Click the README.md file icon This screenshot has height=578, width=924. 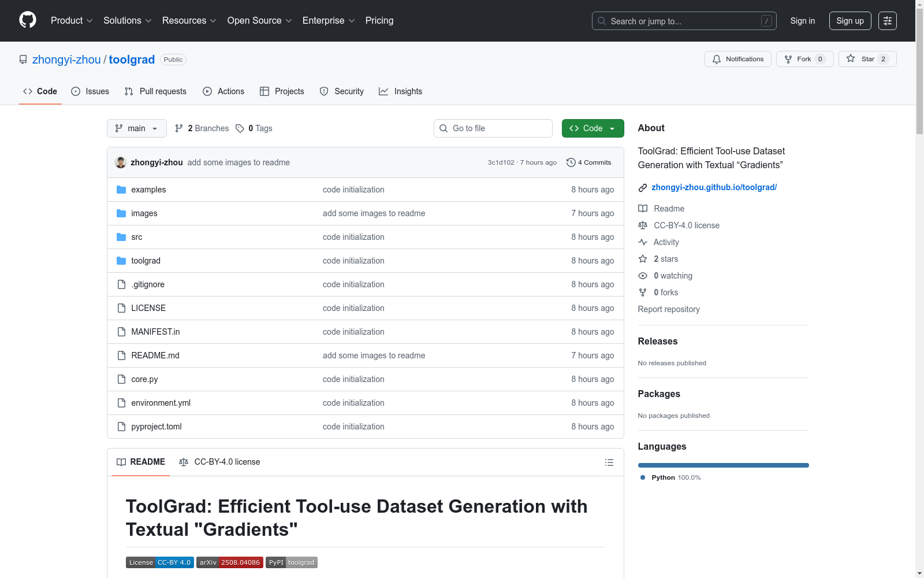(121, 355)
